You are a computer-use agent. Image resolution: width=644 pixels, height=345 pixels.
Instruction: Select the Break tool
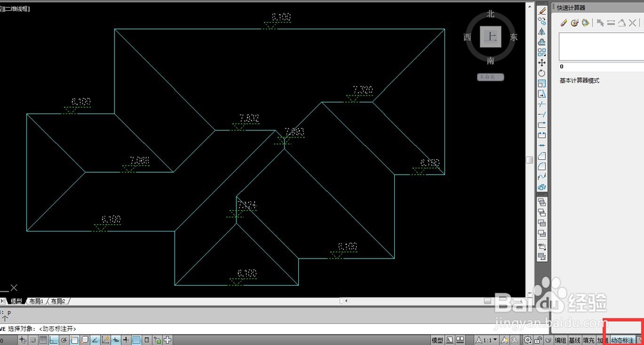click(x=542, y=135)
